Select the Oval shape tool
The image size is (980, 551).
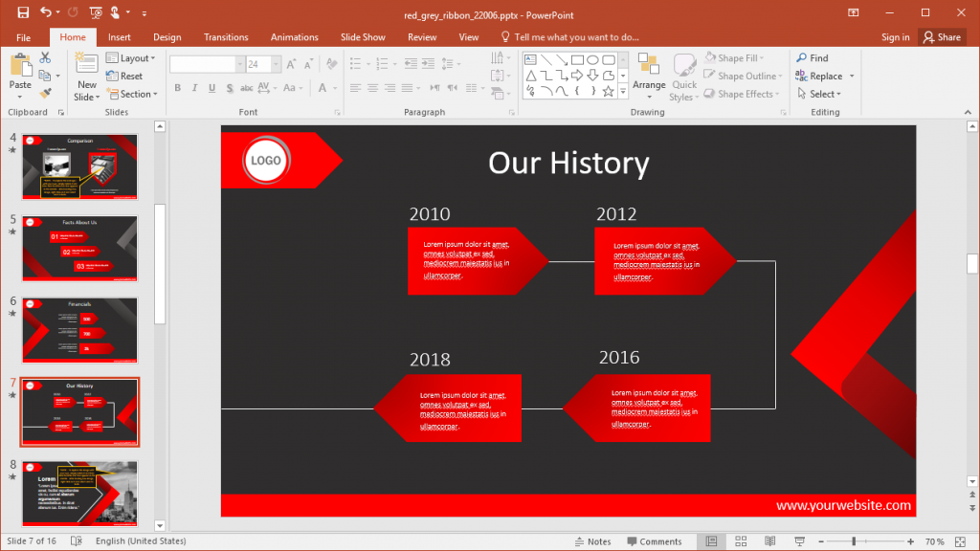click(594, 58)
